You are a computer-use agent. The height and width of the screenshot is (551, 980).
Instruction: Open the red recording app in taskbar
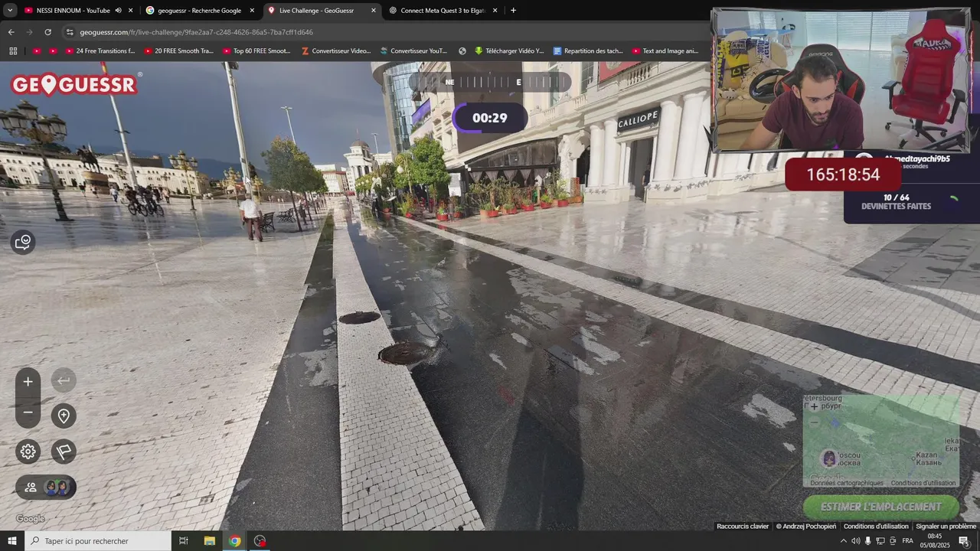(x=260, y=541)
